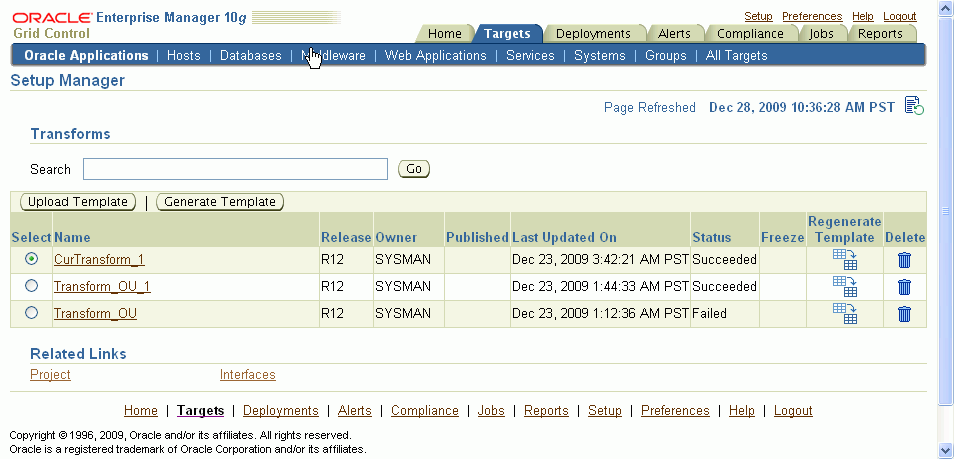The width and height of the screenshot is (954, 459).
Task: Click the Go search button
Action: click(414, 169)
